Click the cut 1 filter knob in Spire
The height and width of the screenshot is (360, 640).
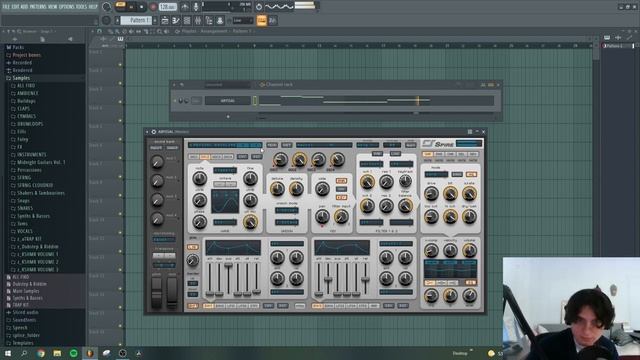(x=367, y=182)
